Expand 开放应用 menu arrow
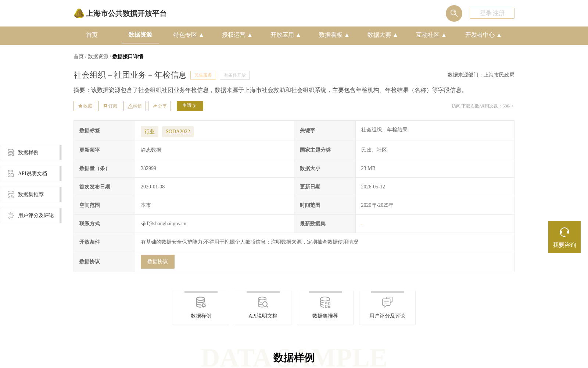The height and width of the screenshot is (368, 588). (x=298, y=35)
